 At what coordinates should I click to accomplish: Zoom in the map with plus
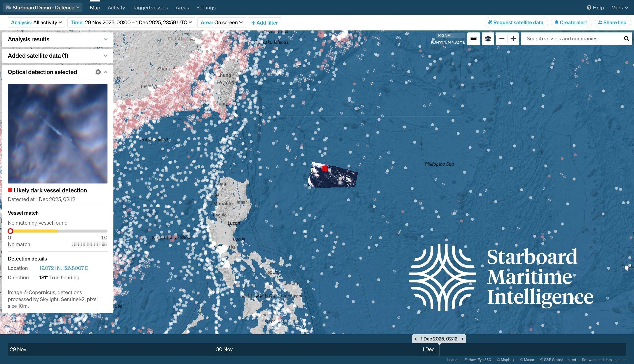pyautogui.click(x=513, y=39)
